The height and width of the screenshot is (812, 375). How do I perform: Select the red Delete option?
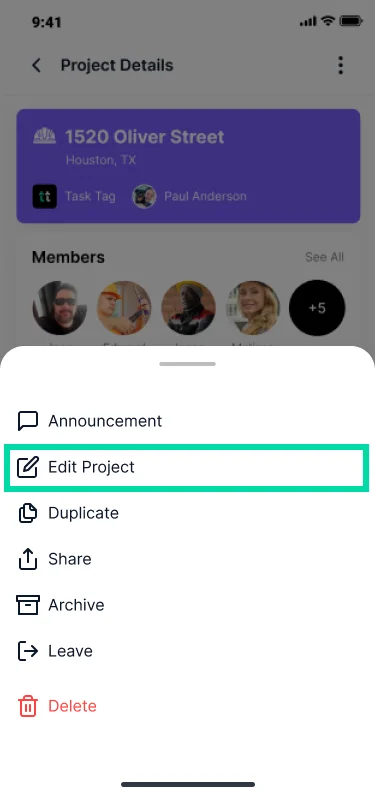(x=188, y=706)
